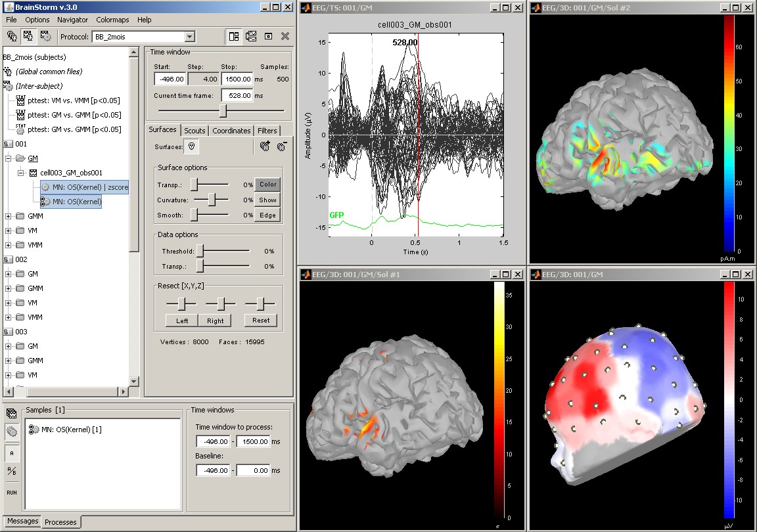Select the cortex surface icon next to Surfaces label

coord(192,147)
